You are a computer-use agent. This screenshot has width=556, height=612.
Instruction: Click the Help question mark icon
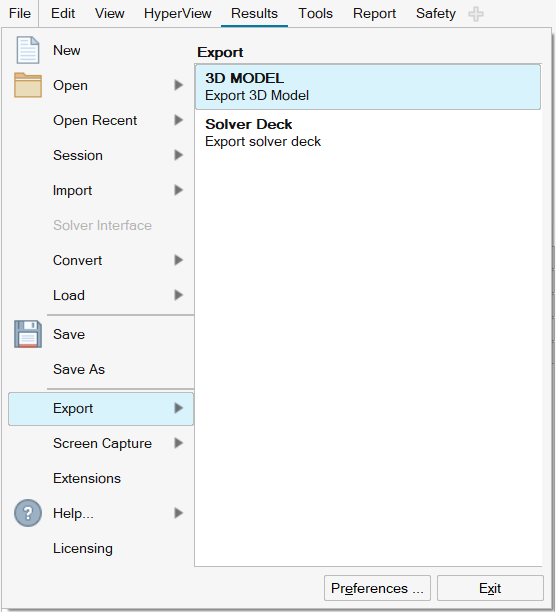tap(28, 513)
